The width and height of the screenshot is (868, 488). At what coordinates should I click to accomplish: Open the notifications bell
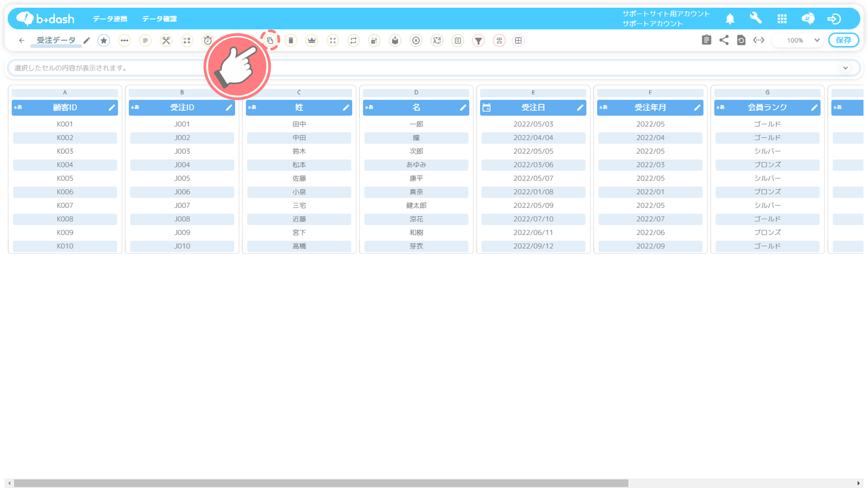click(x=730, y=19)
